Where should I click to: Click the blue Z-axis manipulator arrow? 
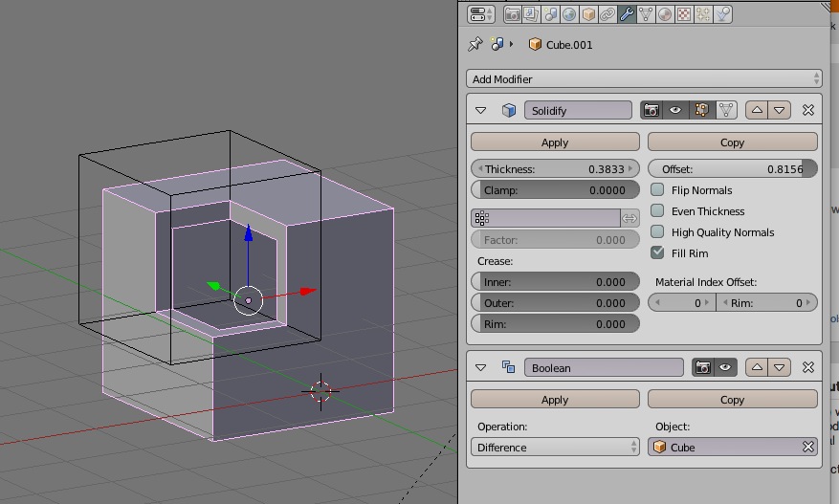click(x=249, y=233)
